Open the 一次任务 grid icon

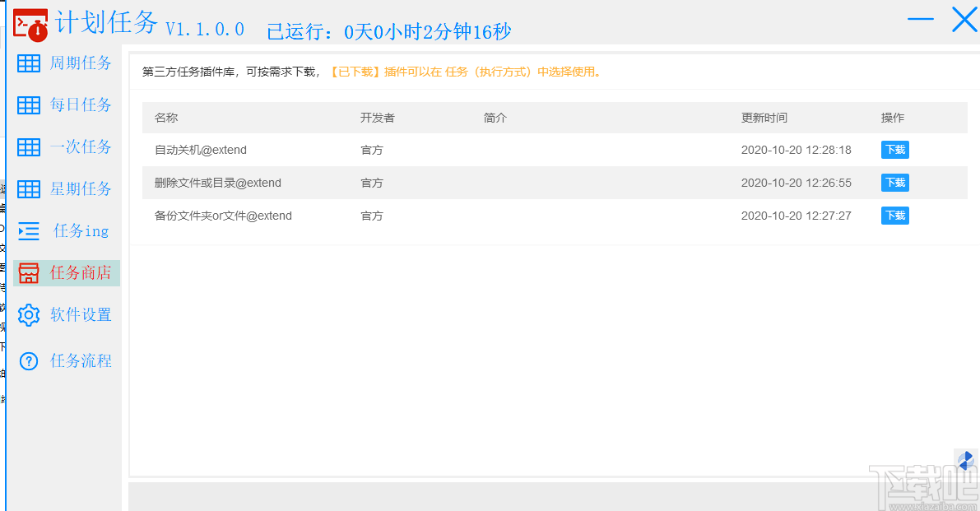[x=29, y=146]
